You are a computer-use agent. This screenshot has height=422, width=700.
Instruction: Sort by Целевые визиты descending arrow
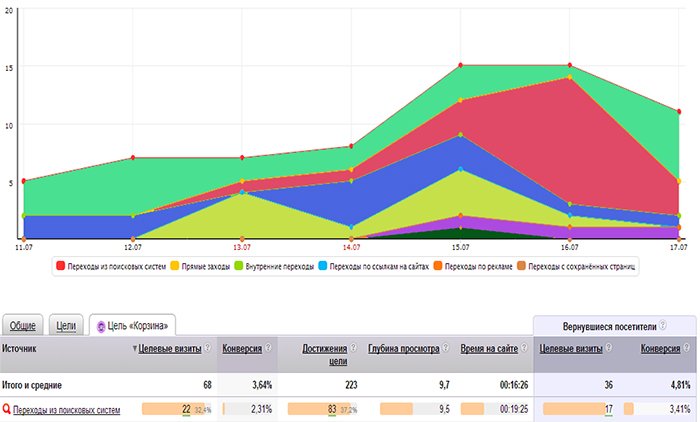tap(135, 349)
